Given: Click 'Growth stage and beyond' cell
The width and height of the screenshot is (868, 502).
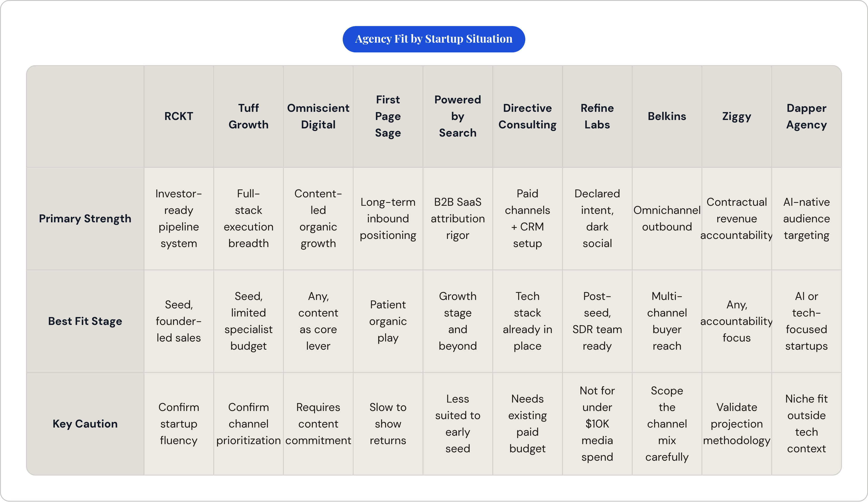Looking at the screenshot, I should tap(458, 321).
